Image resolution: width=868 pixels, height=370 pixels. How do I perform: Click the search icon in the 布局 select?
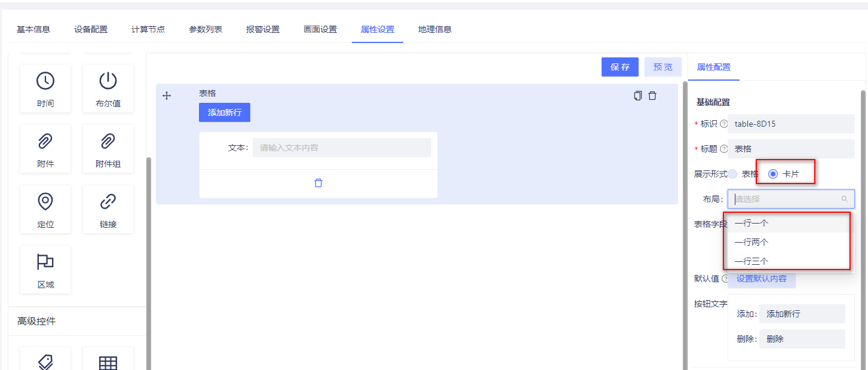point(844,199)
